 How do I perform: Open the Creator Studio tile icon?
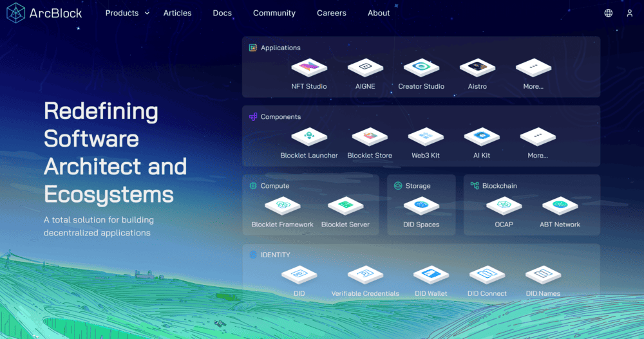(421, 68)
